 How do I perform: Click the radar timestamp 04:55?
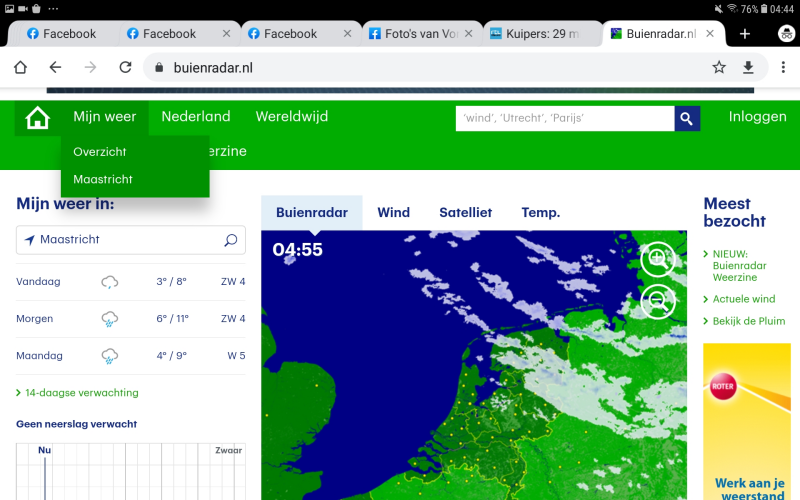(297, 249)
